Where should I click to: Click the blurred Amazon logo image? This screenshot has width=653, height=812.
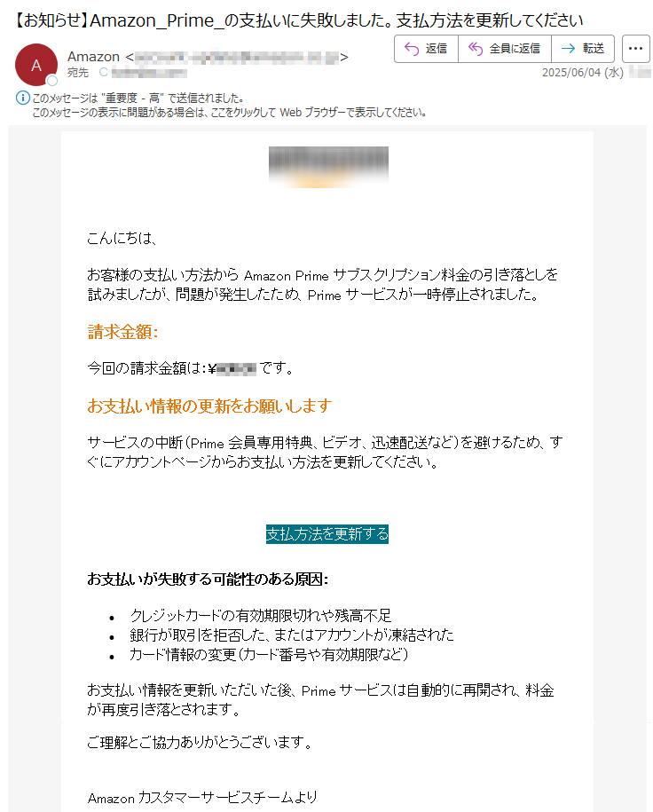(x=328, y=167)
